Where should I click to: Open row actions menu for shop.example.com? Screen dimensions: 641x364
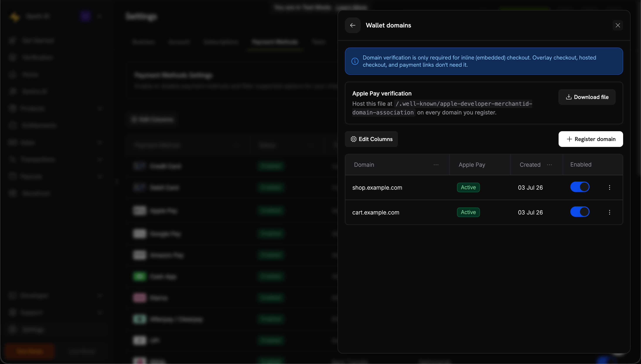[x=610, y=187]
